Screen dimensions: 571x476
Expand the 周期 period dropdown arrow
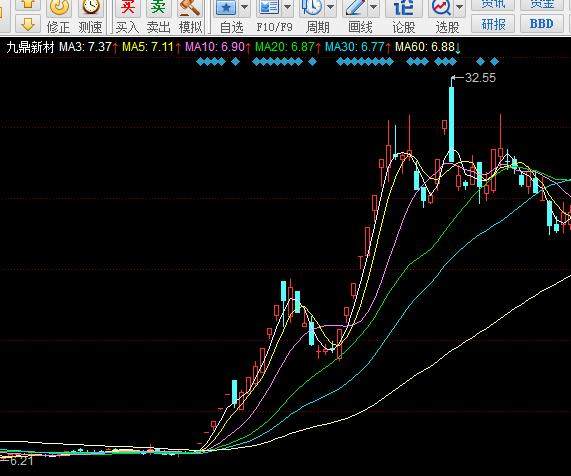pos(330,7)
